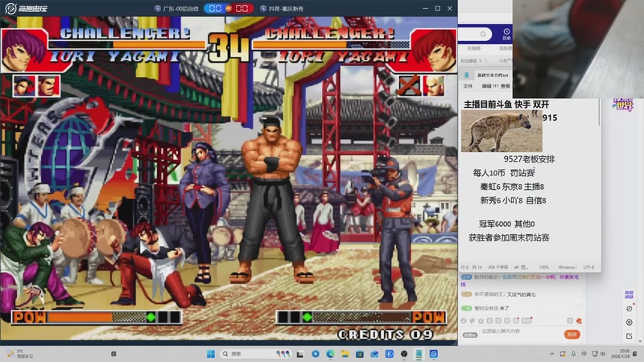Select the 新建文本文档.txt tab
Image resolution: width=644 pixels, height=362 pixels.
pos(493,75)
